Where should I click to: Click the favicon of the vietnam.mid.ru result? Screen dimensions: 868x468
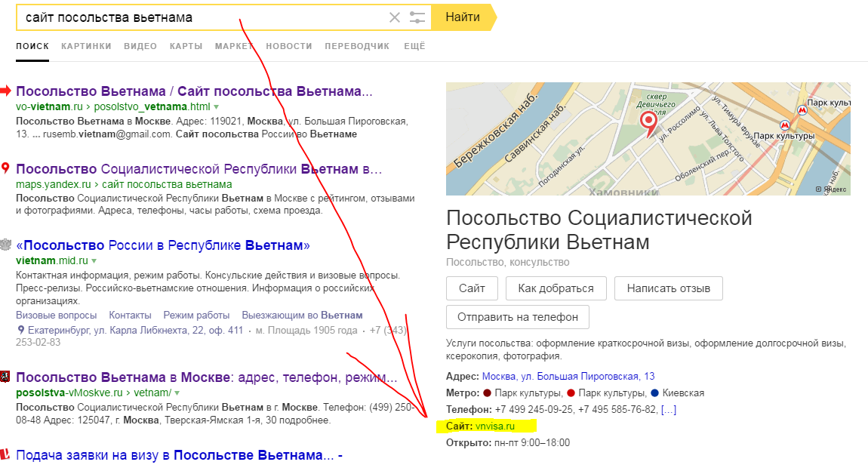[x=5, y=245]
